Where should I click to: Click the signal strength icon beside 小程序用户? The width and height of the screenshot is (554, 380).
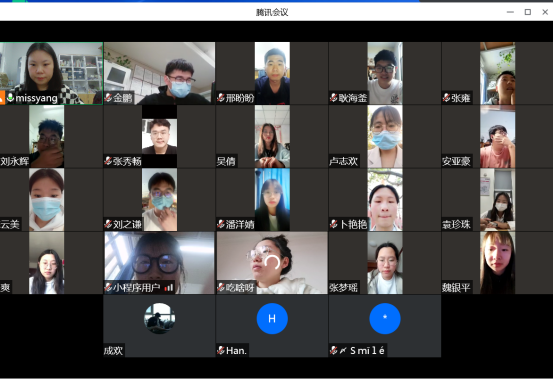tap(169, 287)
